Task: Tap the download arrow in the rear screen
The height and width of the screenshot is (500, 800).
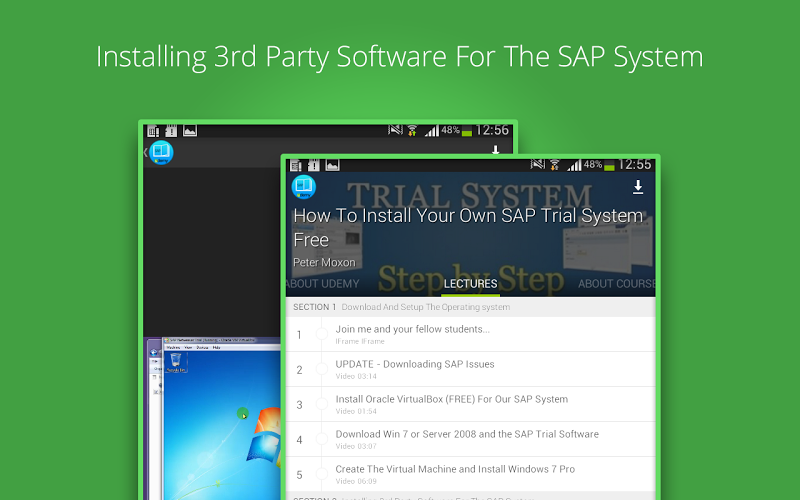Action: [x=495, y=151]
